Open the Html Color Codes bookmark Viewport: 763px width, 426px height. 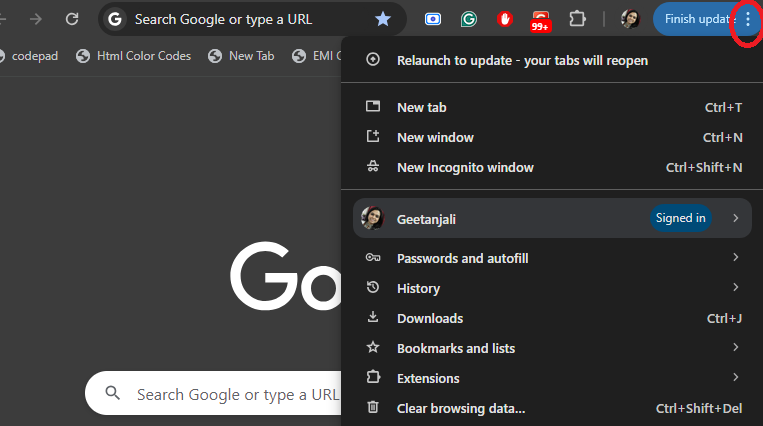(143, 56)
